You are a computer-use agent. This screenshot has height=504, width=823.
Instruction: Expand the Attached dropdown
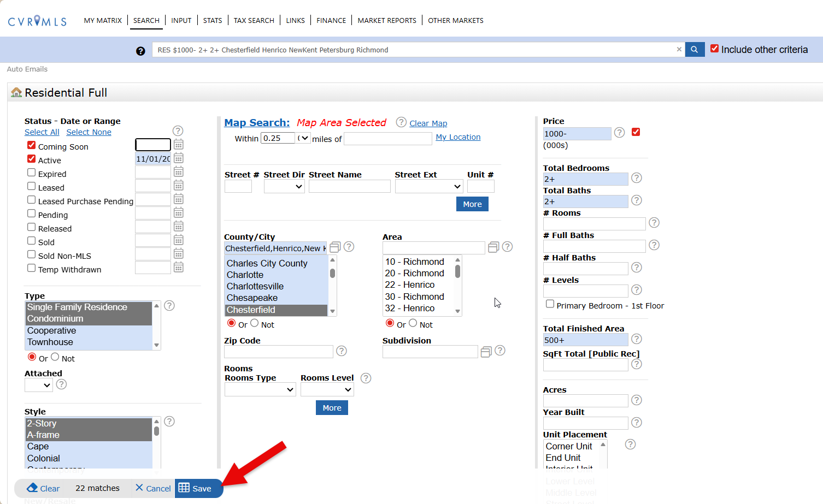coord(38,386)
